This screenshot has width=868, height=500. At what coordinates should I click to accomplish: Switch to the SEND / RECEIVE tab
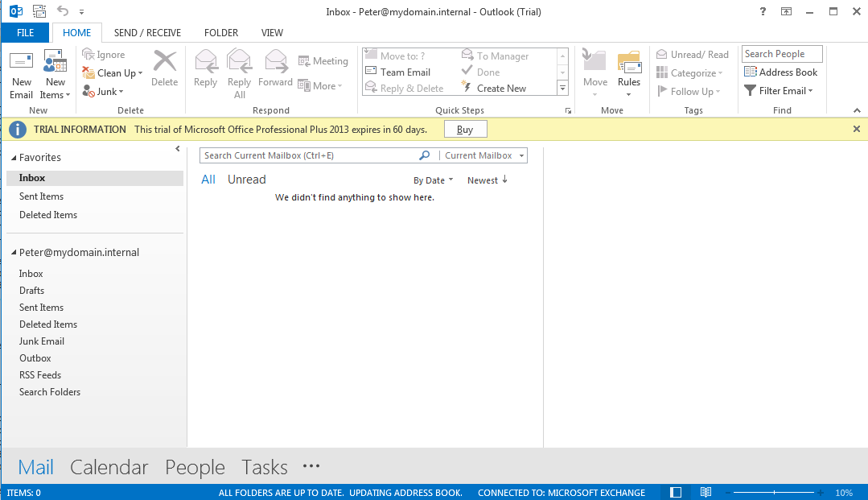(147, 33)
